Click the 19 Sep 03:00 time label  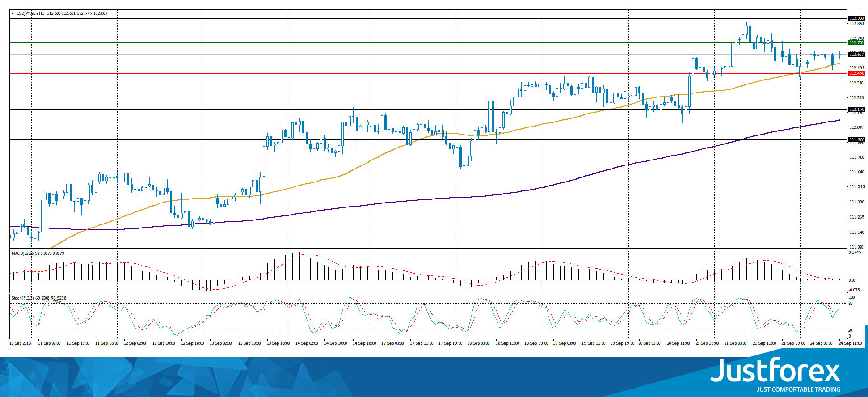coord(565,343)
